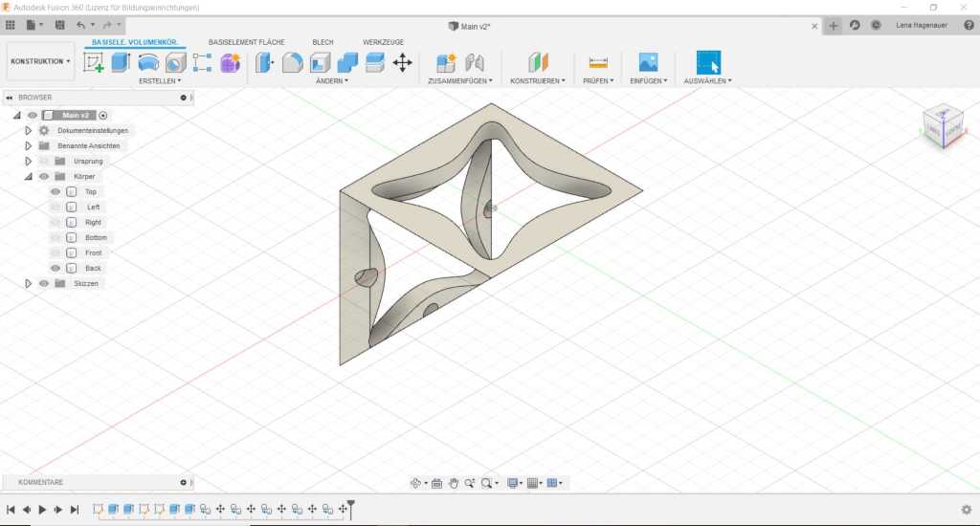This screenshot has height=526, width=980.
Task: Open the KONSTRUKTION workspace dropdown
Action: [x=40, y=61]
